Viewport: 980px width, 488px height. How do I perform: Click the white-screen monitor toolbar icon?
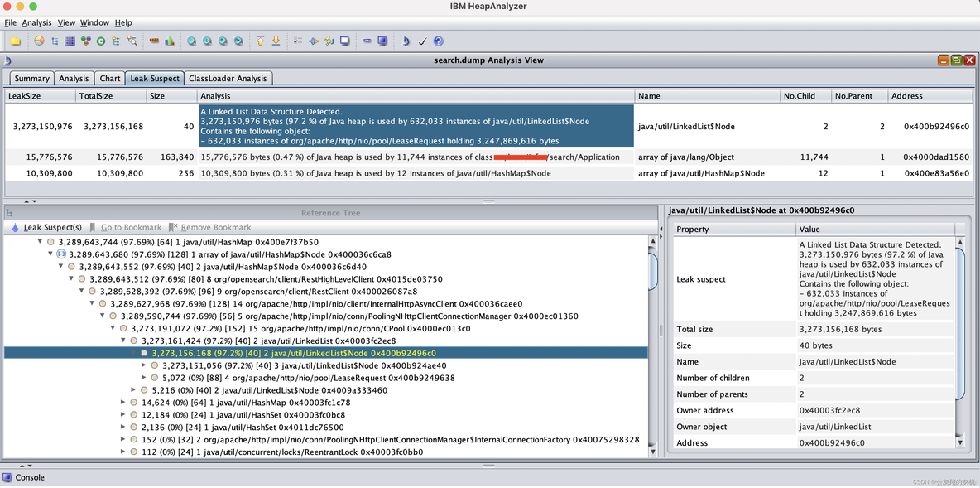(x=344, y=41)
